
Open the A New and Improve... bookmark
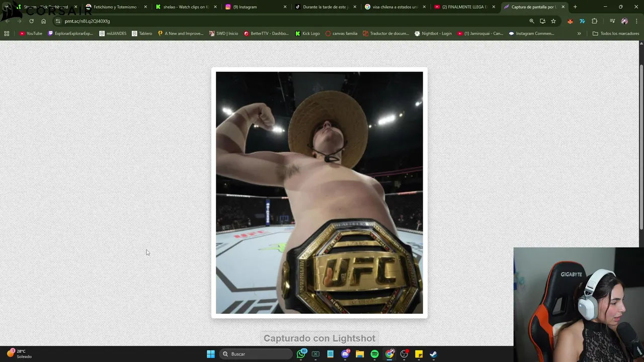[x=181, y=34]
